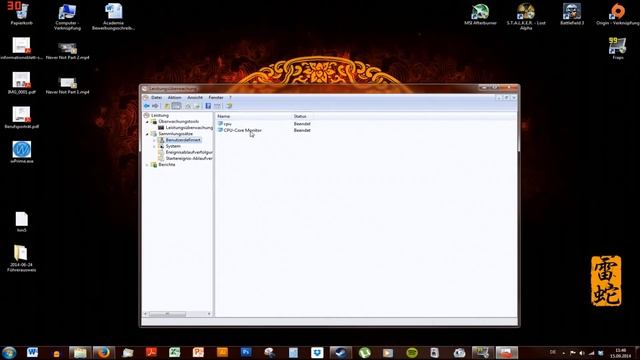Click Beendet status of cpu row
Viewport: 640px width, 360px height.
tap(302, 124)
